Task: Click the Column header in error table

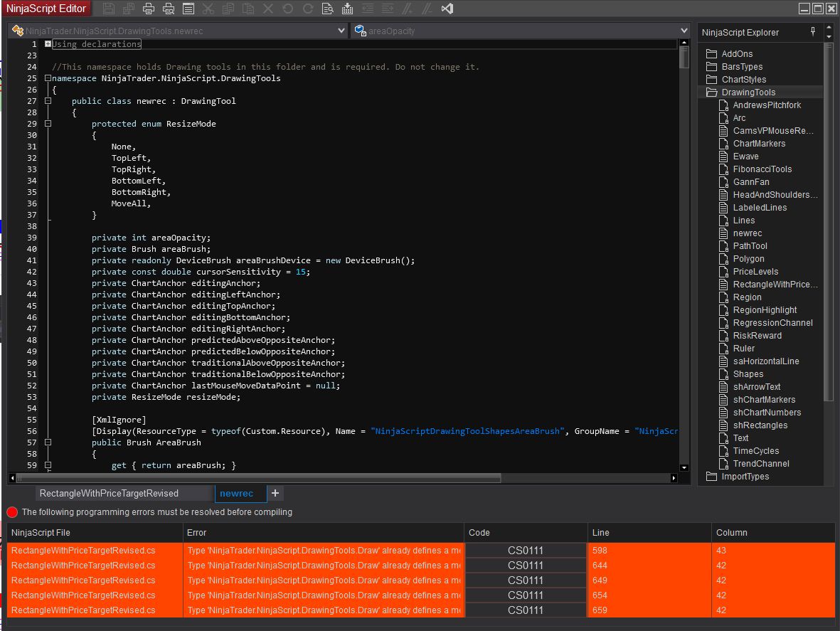Action: tap(773, 532)
